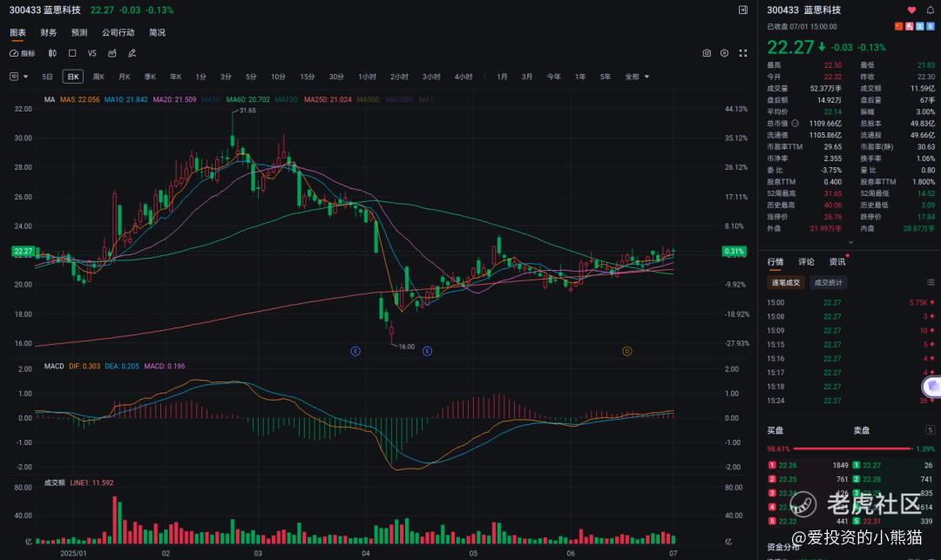Expand more quote details chevron
Image resolution: width=941 pixels, height=560 pixels.
(850, 242)
